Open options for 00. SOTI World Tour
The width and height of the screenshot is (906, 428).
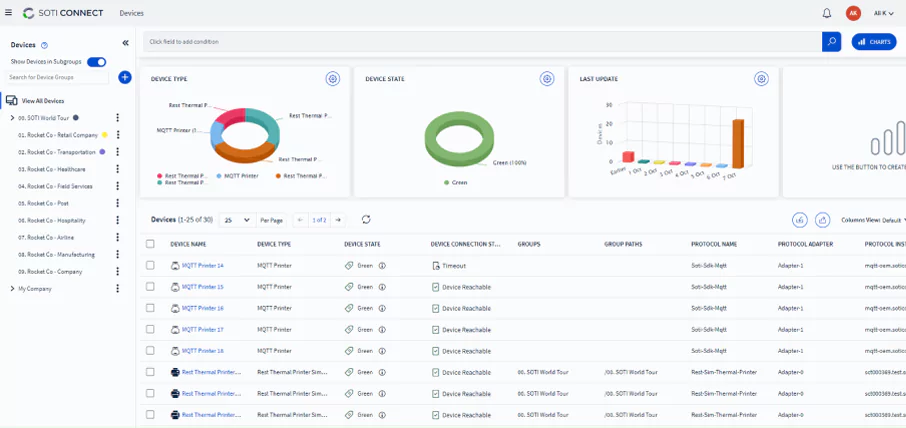(x=117, y=118)
